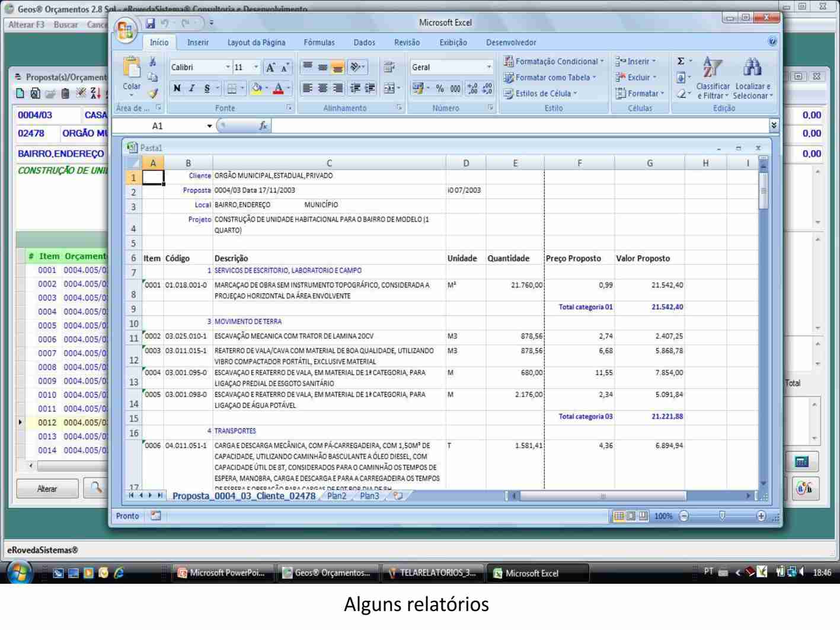Open Classificar e Filtrar
The width and height of the screenshot is (840, 630).
tap(713, 79)
